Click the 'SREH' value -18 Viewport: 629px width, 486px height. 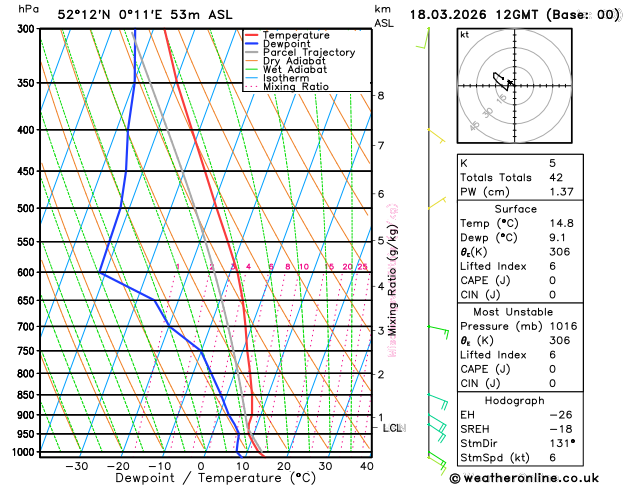[x=560, y=429]
